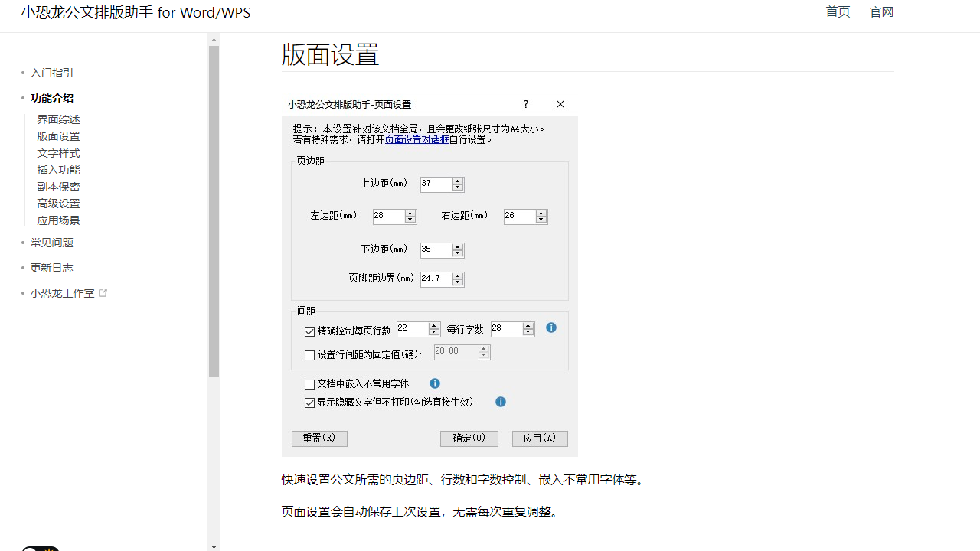Uncheck 精确控制每页行数
The image size is (980, 551).
point(309,331)
